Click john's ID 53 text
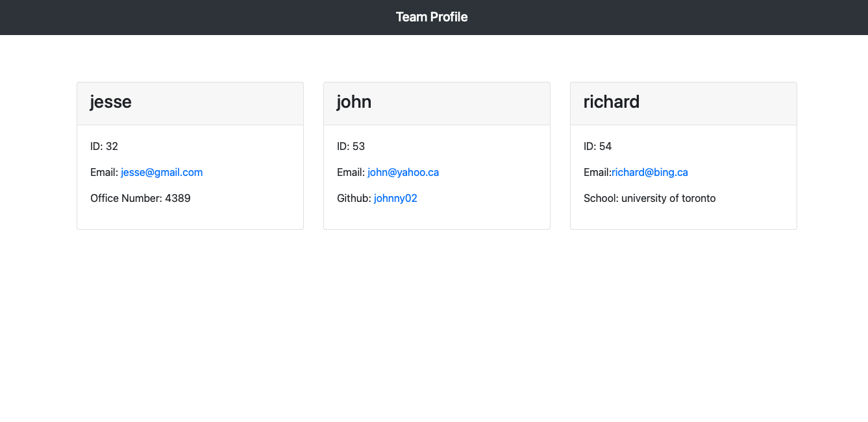 tap(351, 146)
